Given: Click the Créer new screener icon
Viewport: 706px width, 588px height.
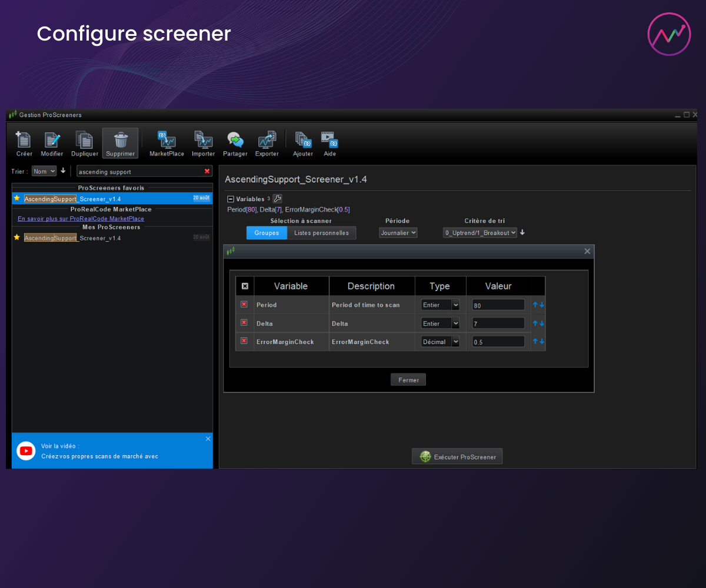Looking at the screenshot, I should (x=24, y=141).
